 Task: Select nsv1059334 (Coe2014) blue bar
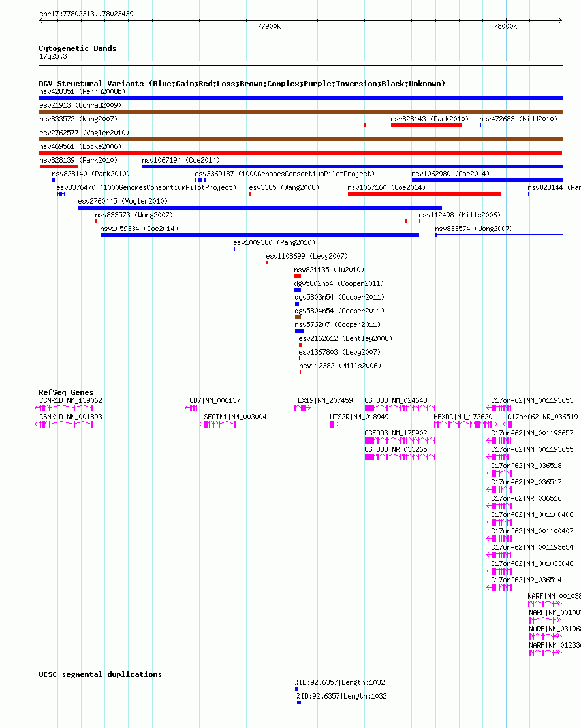tap(260, 235)
